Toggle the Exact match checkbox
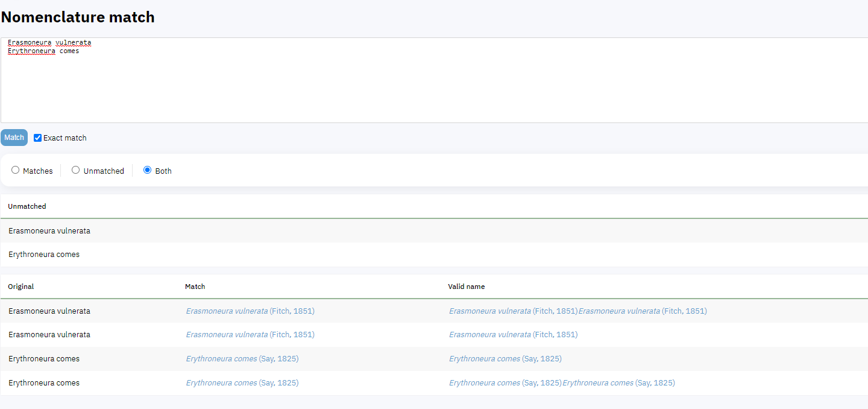The height and width of the screenshot is (409, 868). click(38, 138)
